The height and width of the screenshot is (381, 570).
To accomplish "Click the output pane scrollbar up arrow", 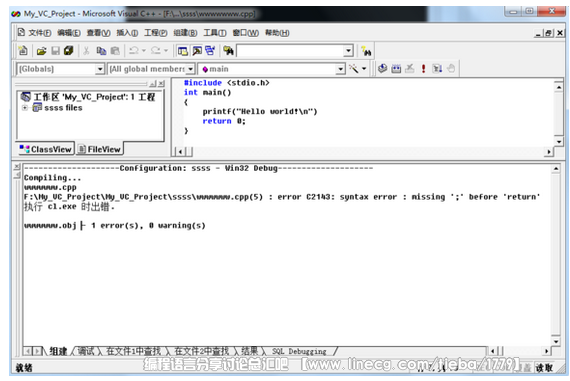I will (x=556, y=169).
